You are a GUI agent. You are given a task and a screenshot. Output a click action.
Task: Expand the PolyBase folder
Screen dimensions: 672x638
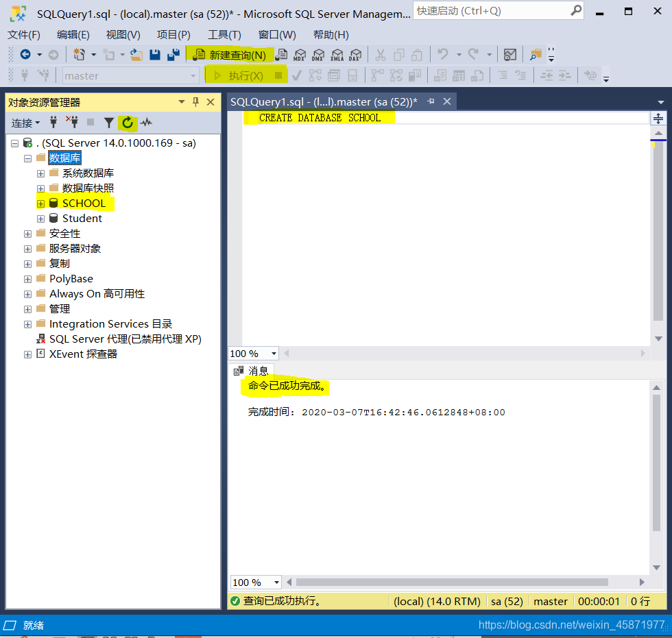click(x=28, y=279)
